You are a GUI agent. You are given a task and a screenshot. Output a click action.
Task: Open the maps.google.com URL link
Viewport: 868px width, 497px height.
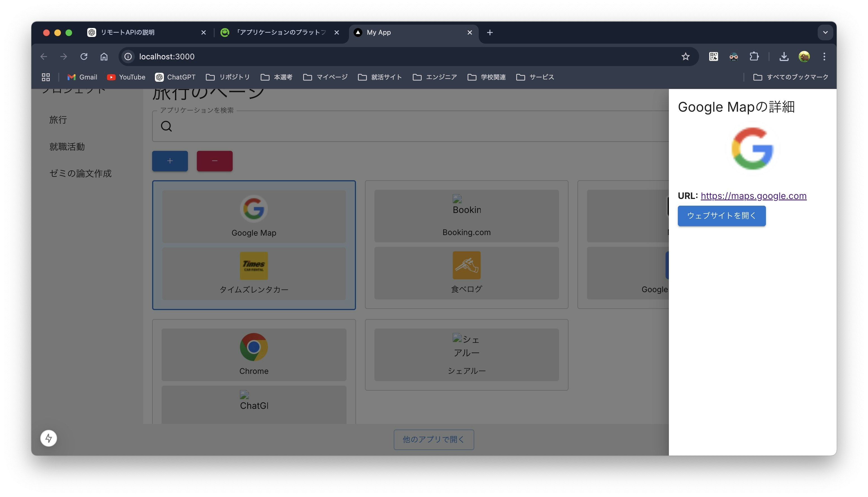click(753, 196)
